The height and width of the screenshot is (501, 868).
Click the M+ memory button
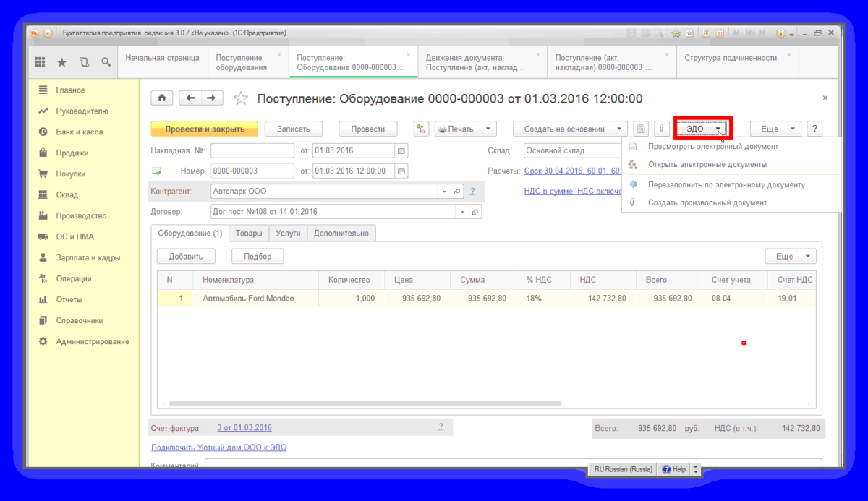click(750, 33)
